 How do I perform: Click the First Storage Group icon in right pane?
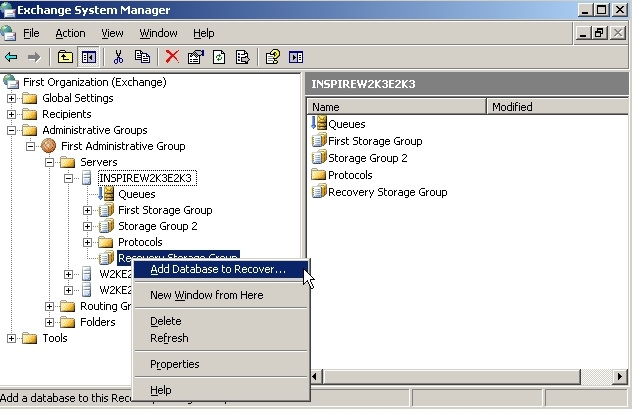(x=319, y=141)
